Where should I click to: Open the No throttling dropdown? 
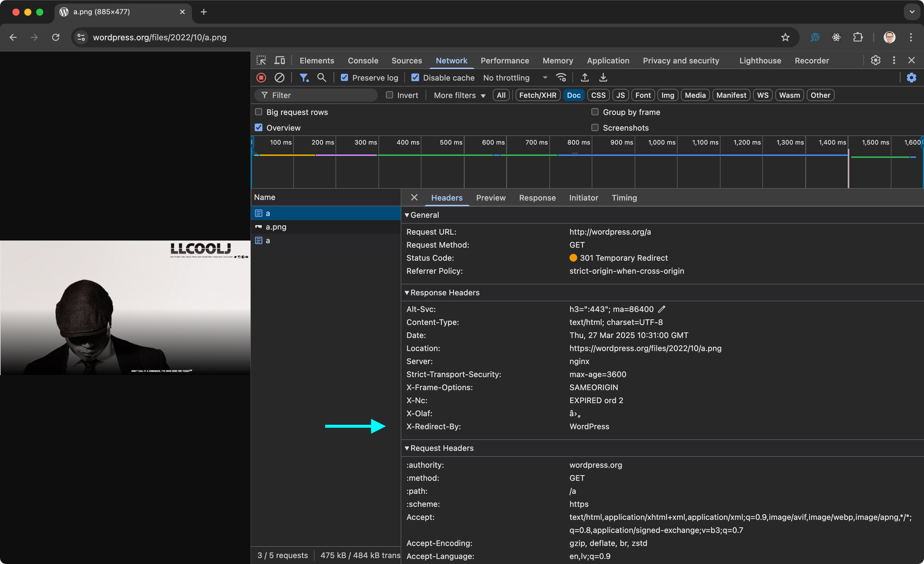tap(515, 78)
